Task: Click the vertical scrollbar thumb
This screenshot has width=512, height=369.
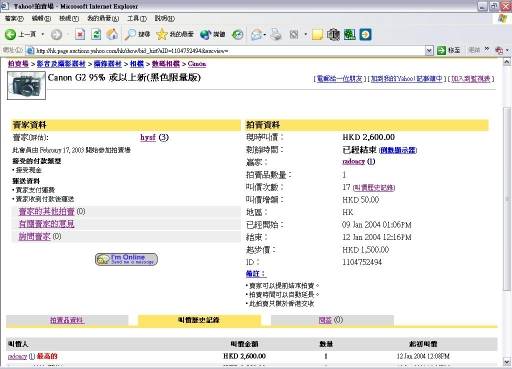Action: pos(507,198)
